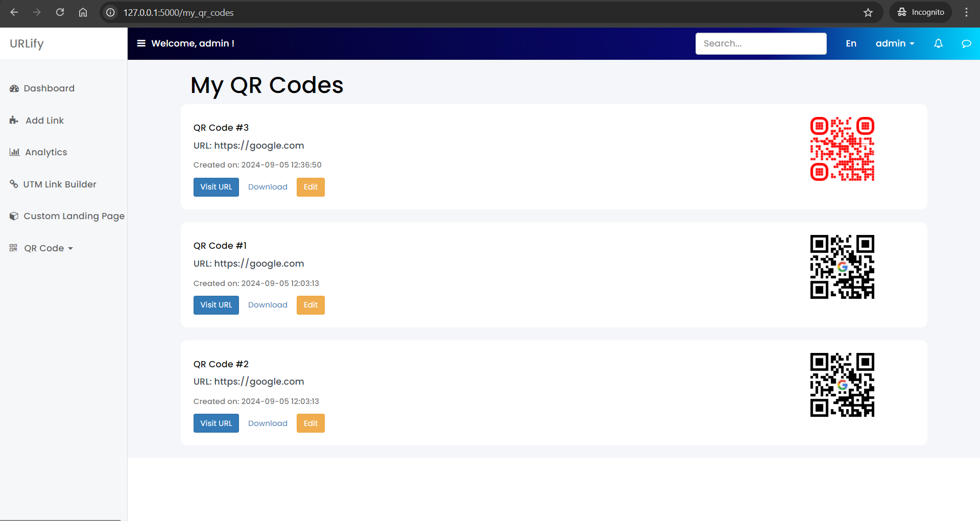
Task: Edit QR Code #1
Action: (x=310, y=305)
